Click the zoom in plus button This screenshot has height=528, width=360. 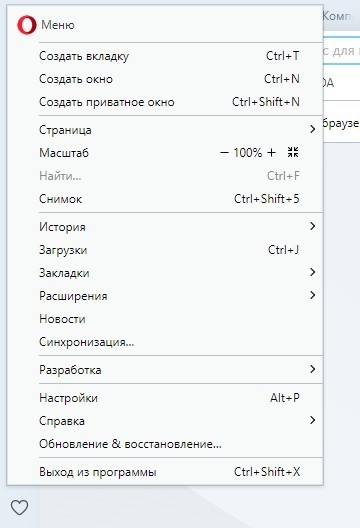click(x=271, y=153)
